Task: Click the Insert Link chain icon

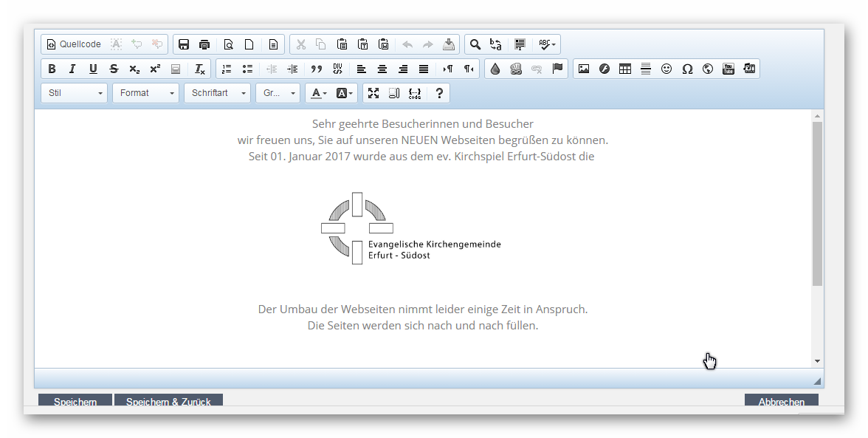Action: (x=516, y=69)
